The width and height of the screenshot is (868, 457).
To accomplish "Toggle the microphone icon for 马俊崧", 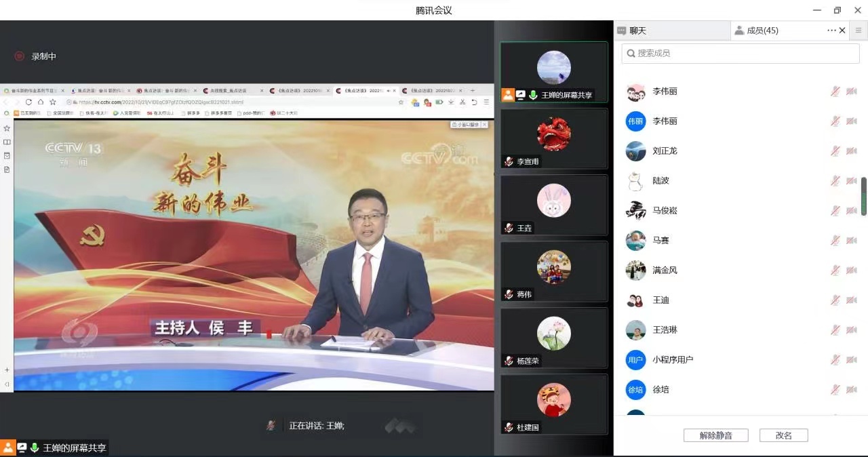I will (x=835, y=210).
